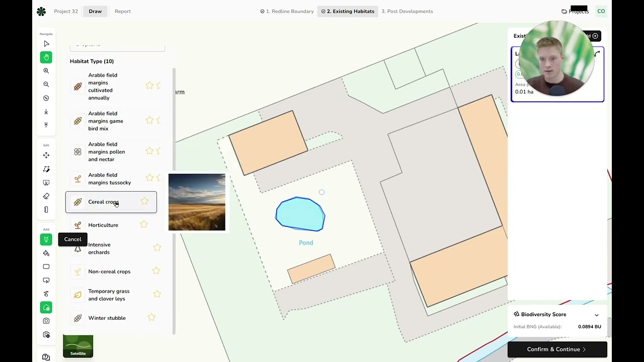Expand the Biodiversity Score panel chevron
The image size is (644, 362).
tap(597, 315)
